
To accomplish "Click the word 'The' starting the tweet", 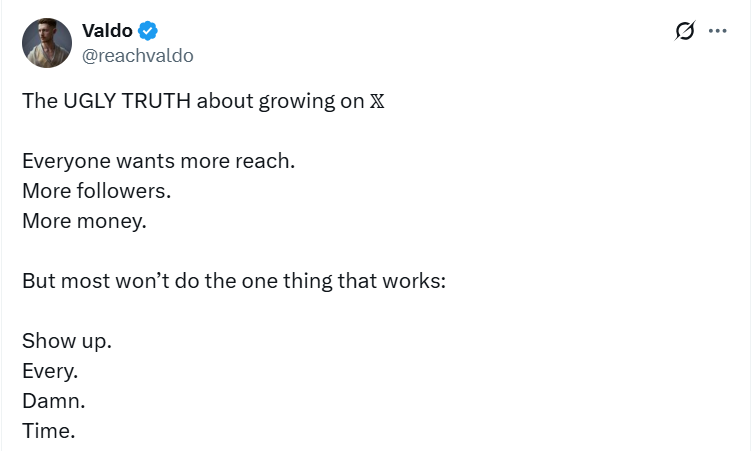I will point(38,102).
